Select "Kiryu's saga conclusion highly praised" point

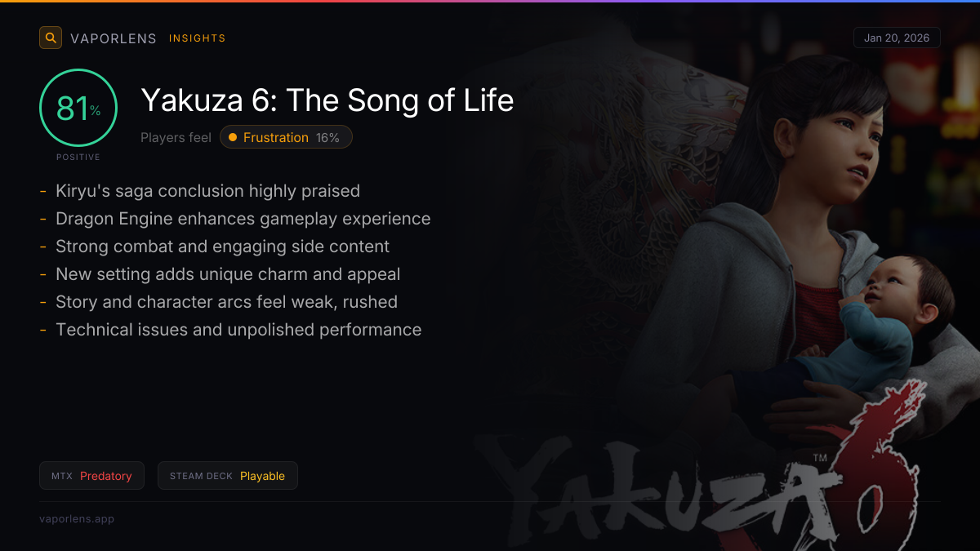207,191
